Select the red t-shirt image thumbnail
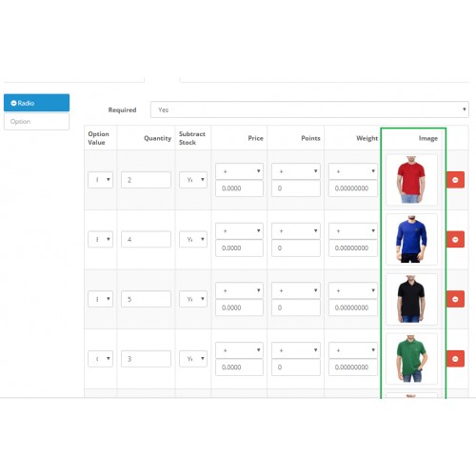This screenshot has width=476, height=476. pyautogui.click(x=411, y=180)
